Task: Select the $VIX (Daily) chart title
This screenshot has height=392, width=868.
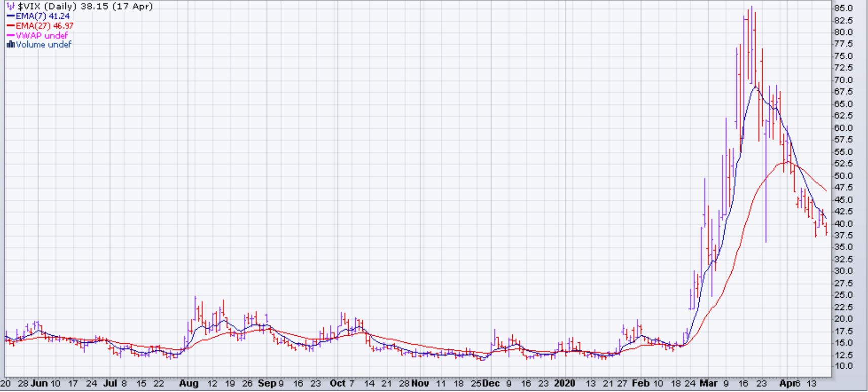Action: (x=85, y=7)
